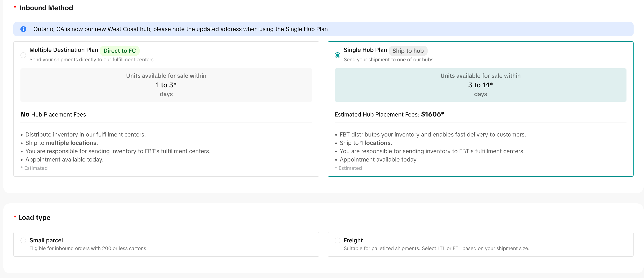Click the 3 to 14 days availability box

pyautogui.click(x=480, y=85)
